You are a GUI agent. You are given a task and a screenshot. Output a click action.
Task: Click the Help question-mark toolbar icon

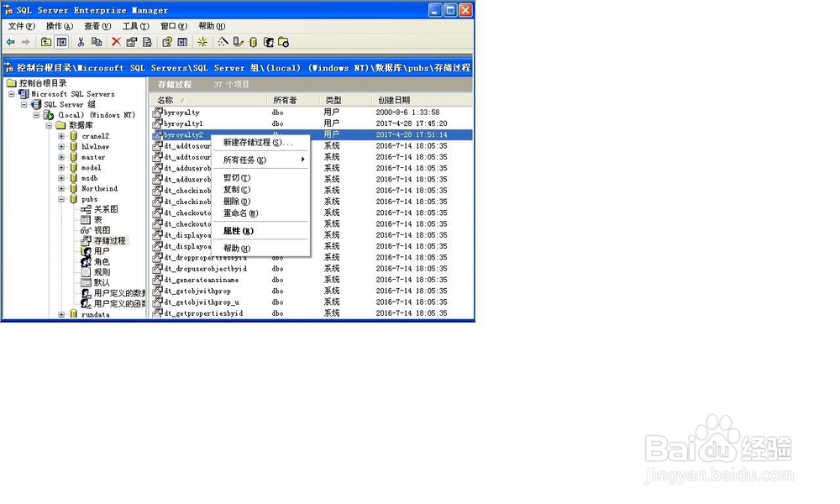(x=167, y=42)
